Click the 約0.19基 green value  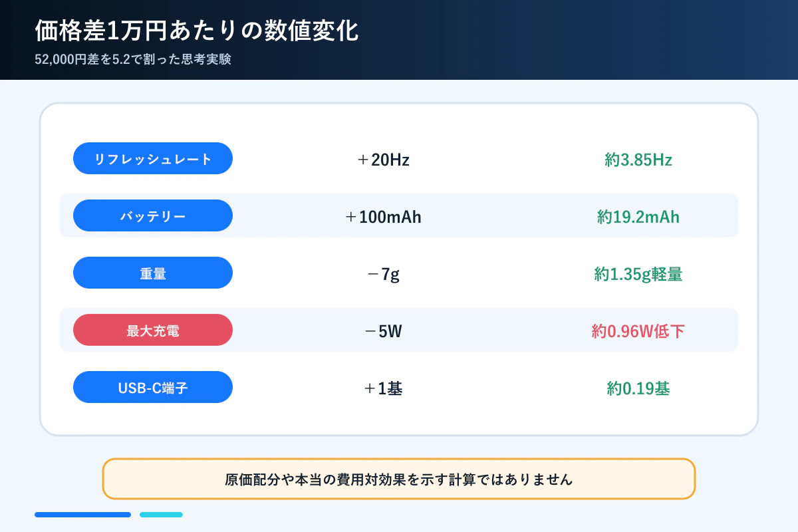(638, 388)
